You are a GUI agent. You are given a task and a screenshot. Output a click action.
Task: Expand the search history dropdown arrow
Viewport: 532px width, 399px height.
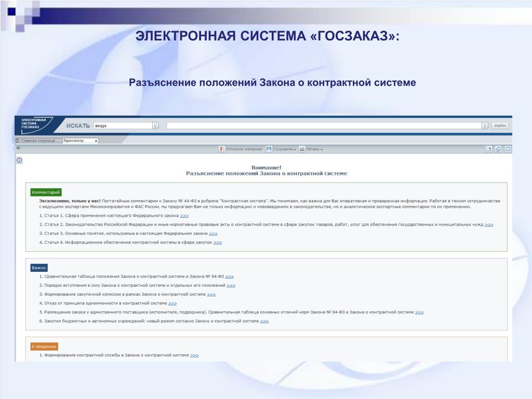tap(485, 126)
